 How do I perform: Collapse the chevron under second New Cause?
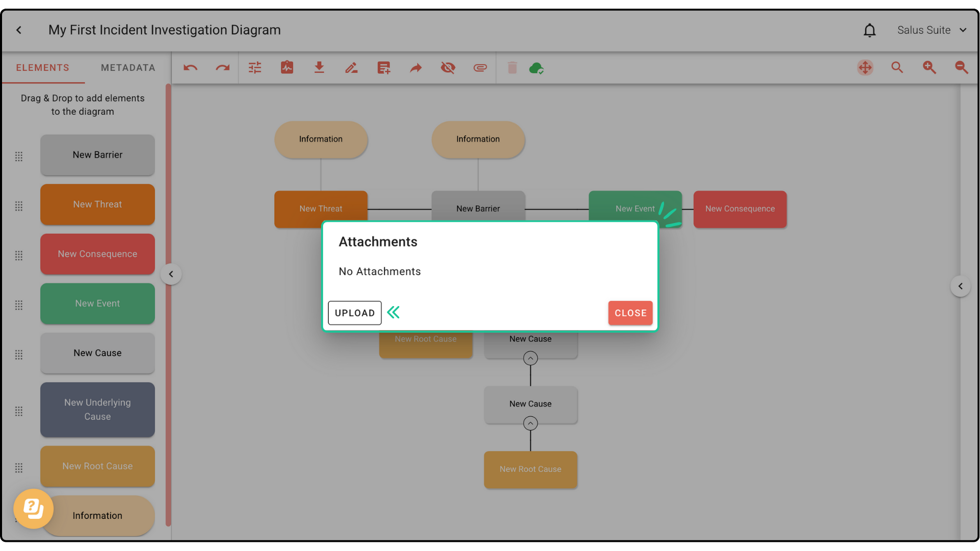[x=530, y=423]
